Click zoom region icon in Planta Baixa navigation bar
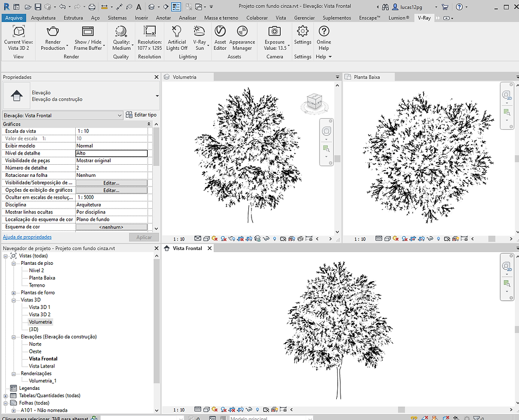The image size is (519, 420). (x=507, y=112)
